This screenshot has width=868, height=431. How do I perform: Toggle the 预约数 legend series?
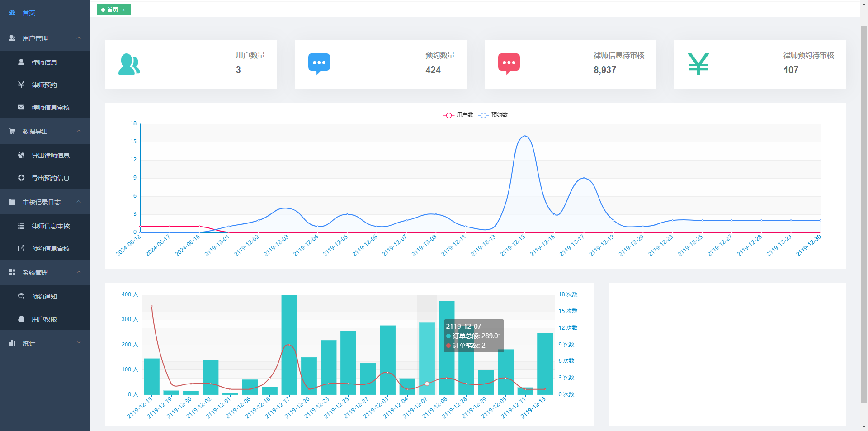click(493, 115)
